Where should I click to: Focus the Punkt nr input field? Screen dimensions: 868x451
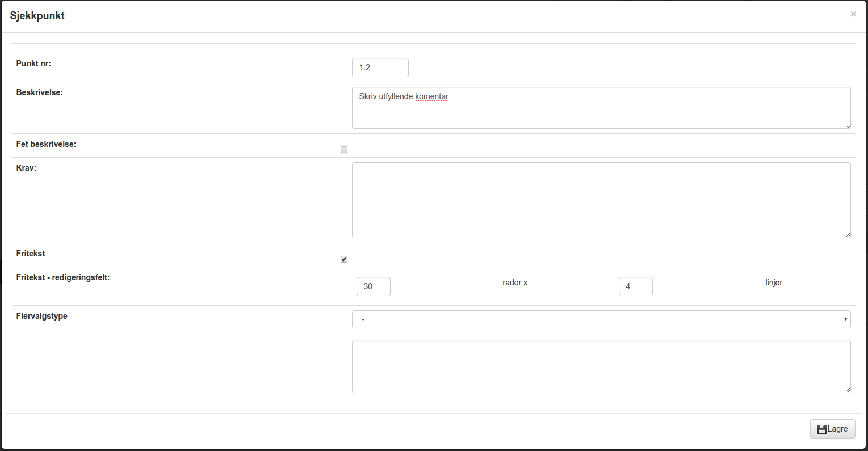coord(380,68)
